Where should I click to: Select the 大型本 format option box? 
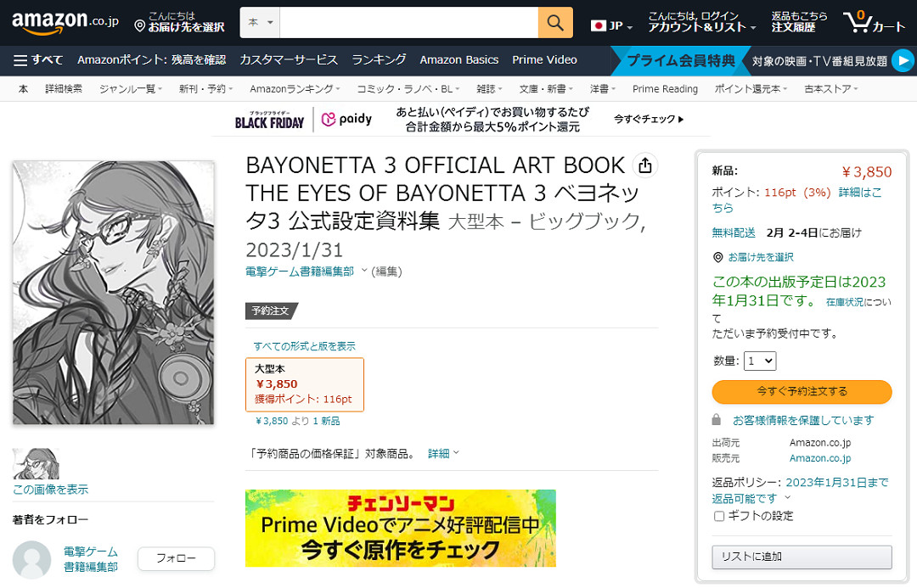[x=305, y=384]
